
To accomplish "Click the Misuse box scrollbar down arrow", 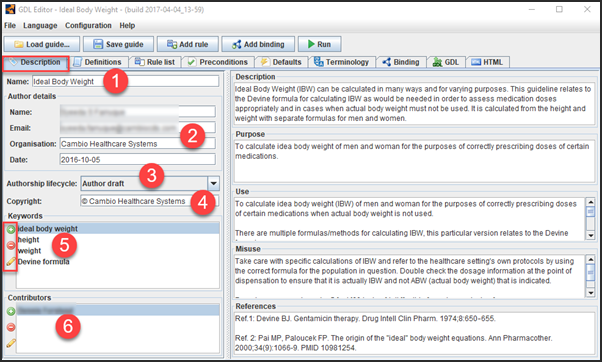I will (590, 293).
